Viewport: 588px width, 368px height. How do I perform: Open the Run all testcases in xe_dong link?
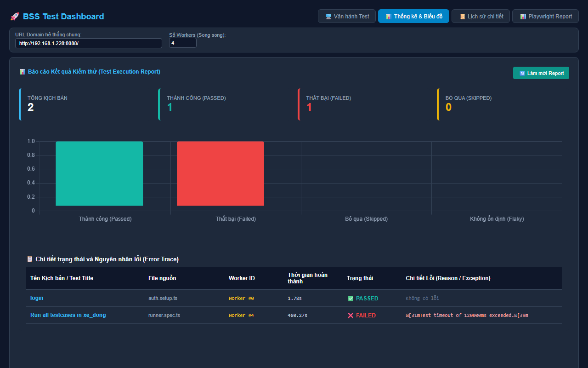(x=68, y=315)
